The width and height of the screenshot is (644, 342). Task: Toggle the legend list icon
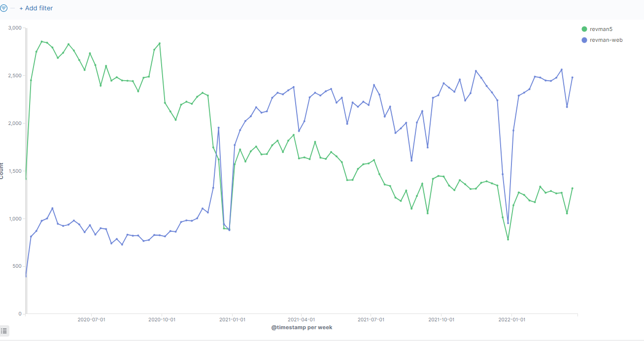coord(4,331)
